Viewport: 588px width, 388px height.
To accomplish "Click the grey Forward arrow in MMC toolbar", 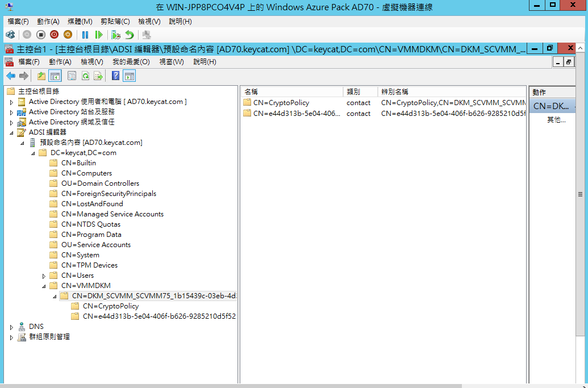I will pyautogui.click(x=24, y=76).
